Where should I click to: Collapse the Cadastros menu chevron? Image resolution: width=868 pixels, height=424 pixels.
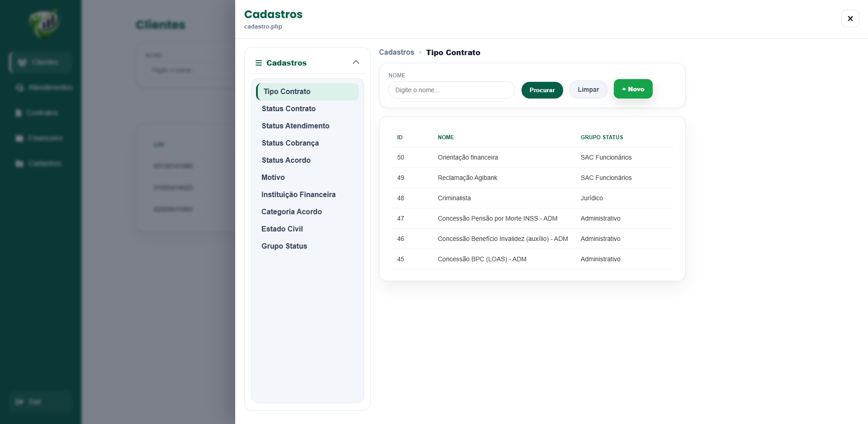[x=356, y=62]
